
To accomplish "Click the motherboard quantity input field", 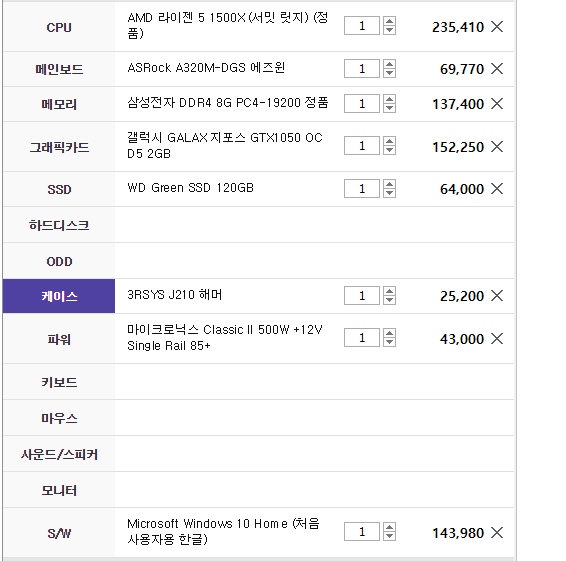I will (362, 69).
